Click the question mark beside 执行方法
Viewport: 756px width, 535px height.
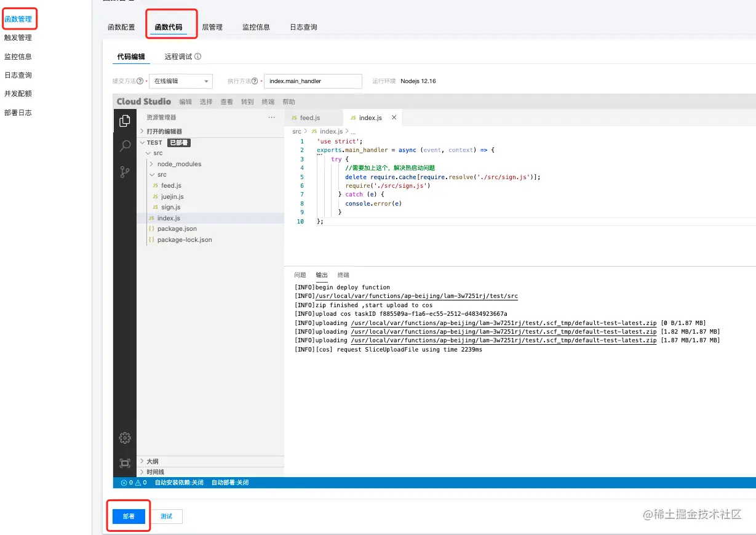(255, 81)
